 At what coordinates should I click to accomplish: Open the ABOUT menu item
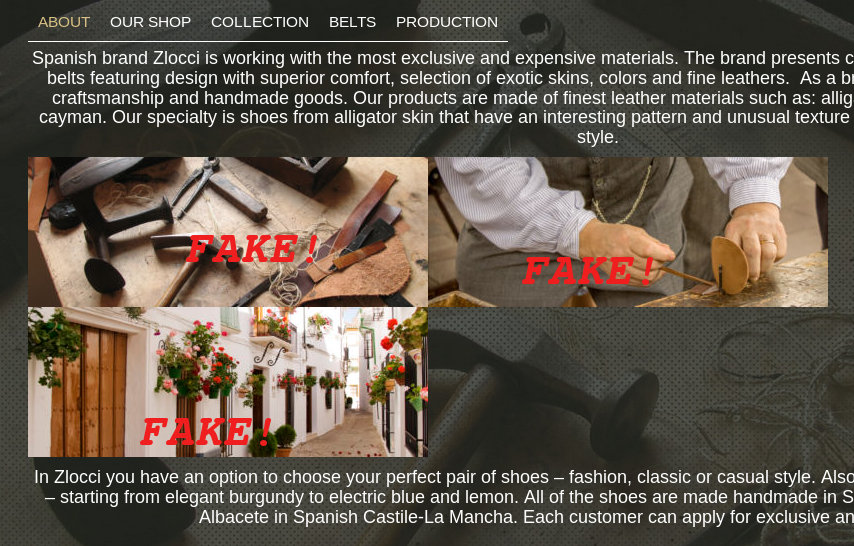64,22
